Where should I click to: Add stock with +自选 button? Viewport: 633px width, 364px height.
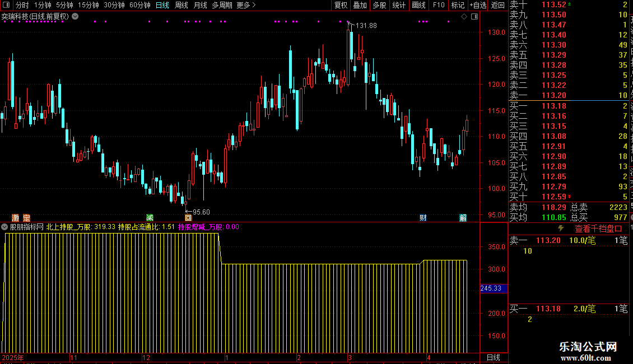coord(478,5)
